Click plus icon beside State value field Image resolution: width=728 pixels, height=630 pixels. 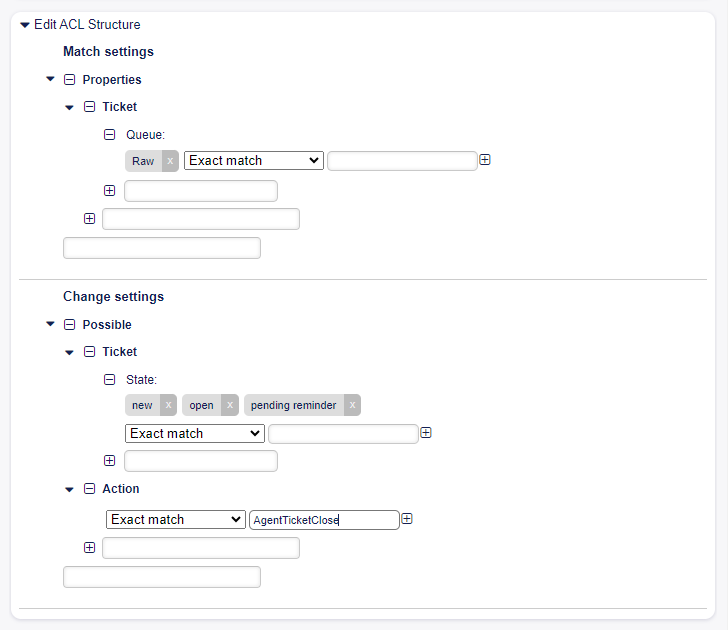click(426, 433)
